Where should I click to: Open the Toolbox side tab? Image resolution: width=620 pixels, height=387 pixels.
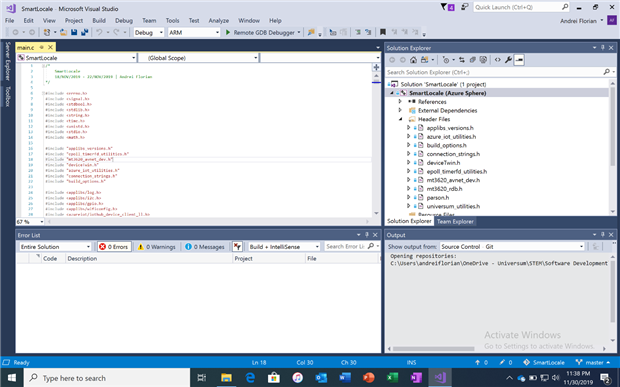7,96
